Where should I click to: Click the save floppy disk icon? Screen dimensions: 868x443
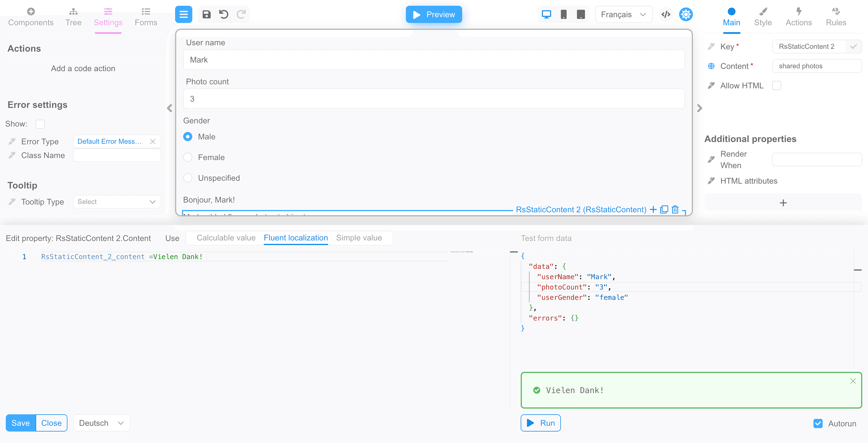pyautogui.click(x=206, y=14)
